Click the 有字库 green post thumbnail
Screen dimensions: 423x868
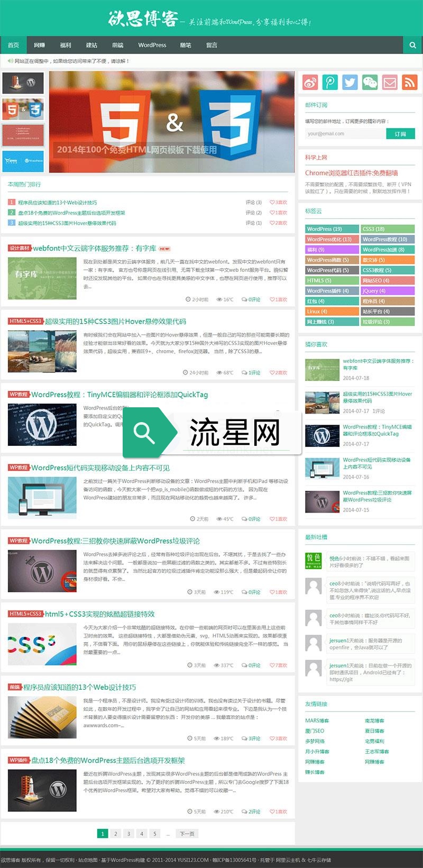(x=42, y=278)
